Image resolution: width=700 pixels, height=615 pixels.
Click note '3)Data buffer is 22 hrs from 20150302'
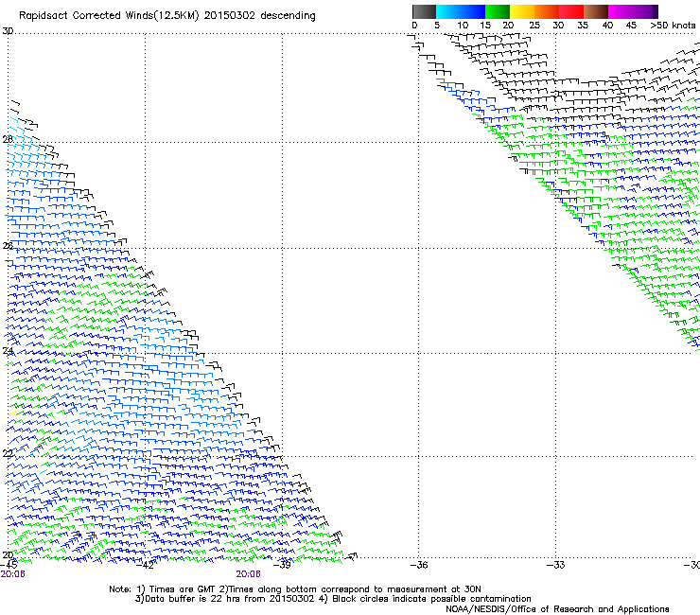(225, 599)
